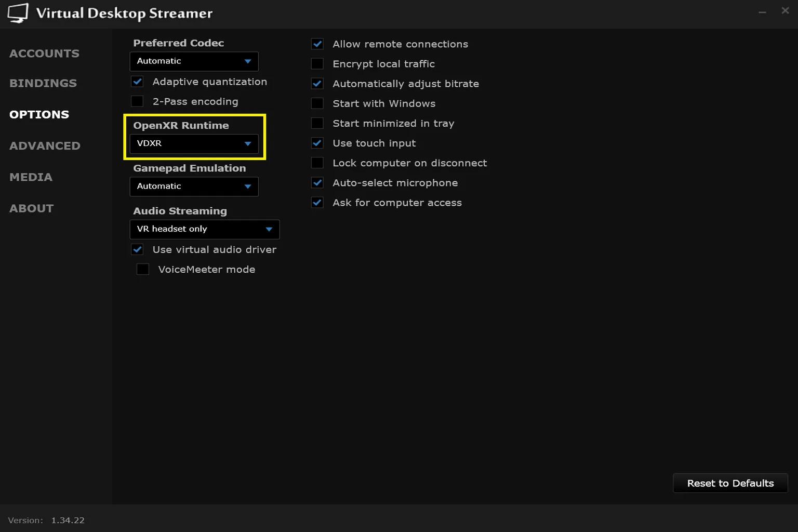Uncheck Allow remote connections
This screenshot has height=532, width=798.
tap(317, 44)
